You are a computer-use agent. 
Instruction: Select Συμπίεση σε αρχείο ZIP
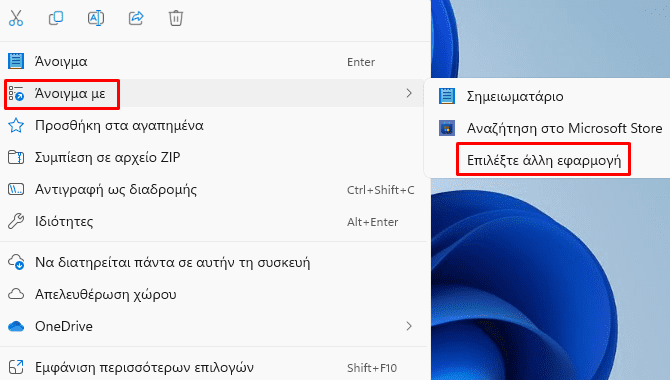[214, 157]
